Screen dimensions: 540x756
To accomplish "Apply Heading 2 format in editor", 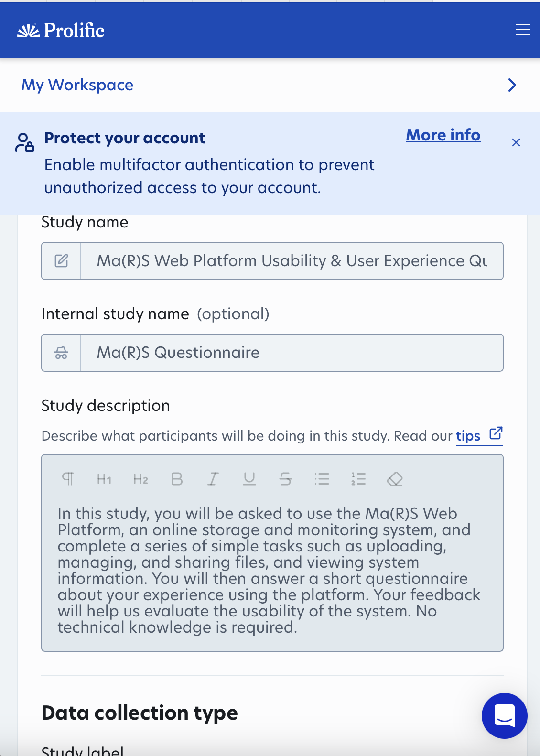I will [140, 479].
